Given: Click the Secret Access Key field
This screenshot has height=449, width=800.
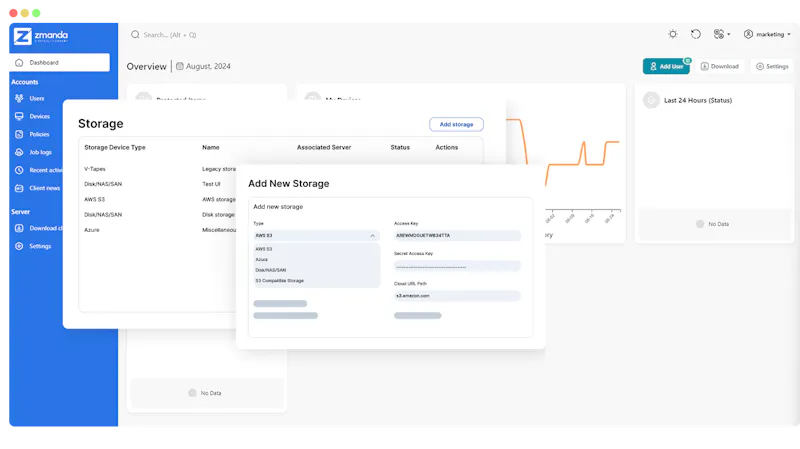Looking at the screenshot, I should click(x=457, y=266).
